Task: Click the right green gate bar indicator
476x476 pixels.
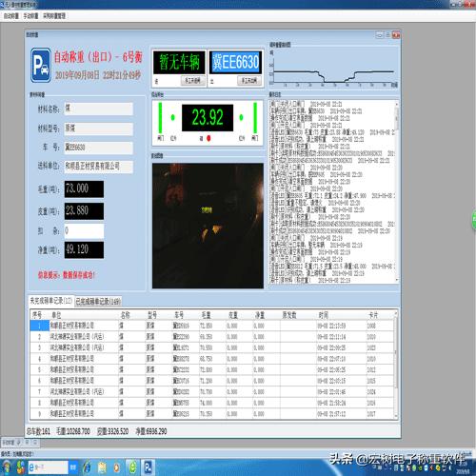Action: pyautogui.click(x=255, y=118)
